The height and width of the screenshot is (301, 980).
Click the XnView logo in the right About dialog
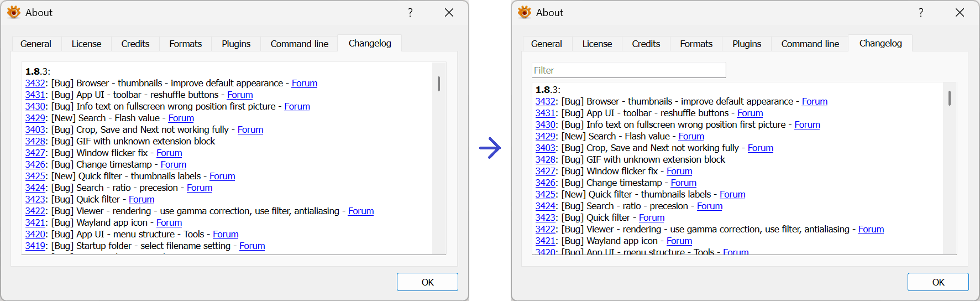click(x=525, y=12)
